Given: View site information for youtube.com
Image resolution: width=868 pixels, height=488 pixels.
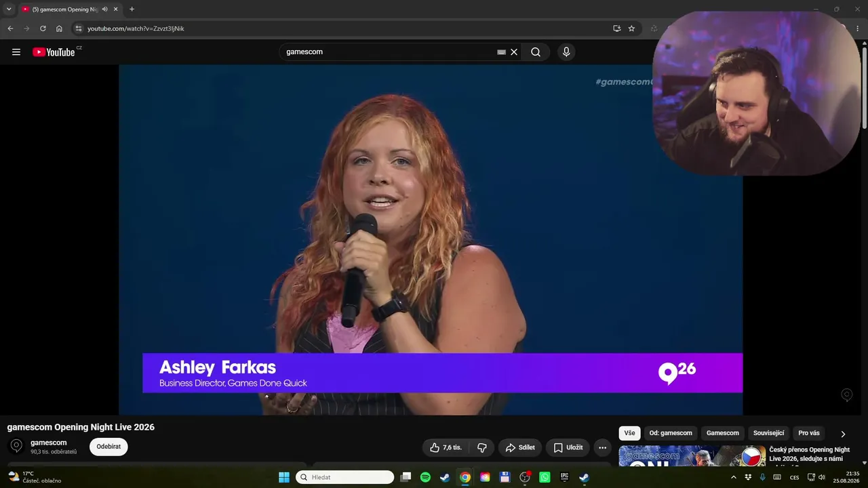Looking at the screenshot, I should coord(79,28).
